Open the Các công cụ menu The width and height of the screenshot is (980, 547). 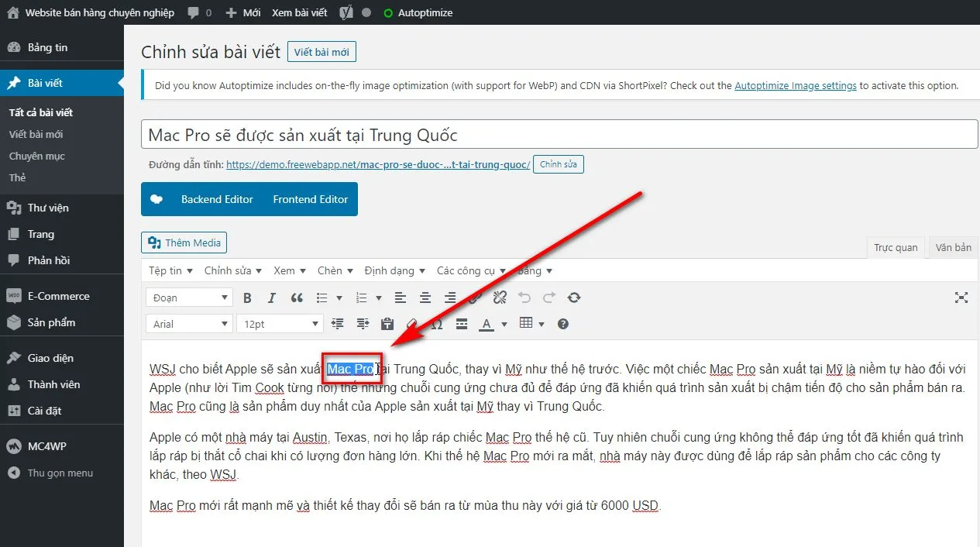[471, 270]
